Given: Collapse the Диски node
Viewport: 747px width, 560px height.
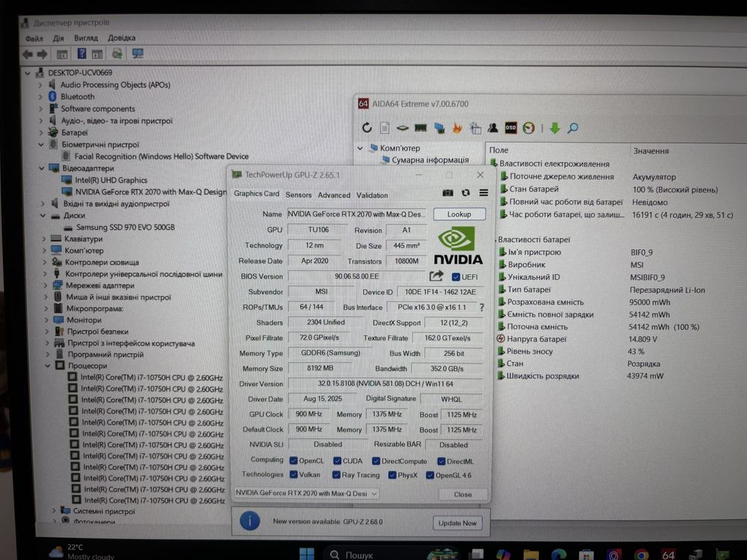Looking at the screenshot, I should [43, 216].
